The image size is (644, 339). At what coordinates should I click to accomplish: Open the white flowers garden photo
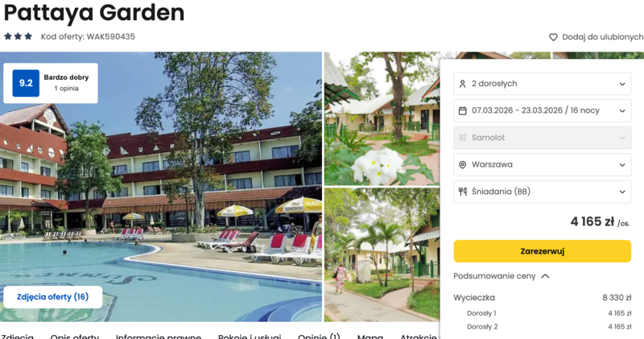[382, 118]
